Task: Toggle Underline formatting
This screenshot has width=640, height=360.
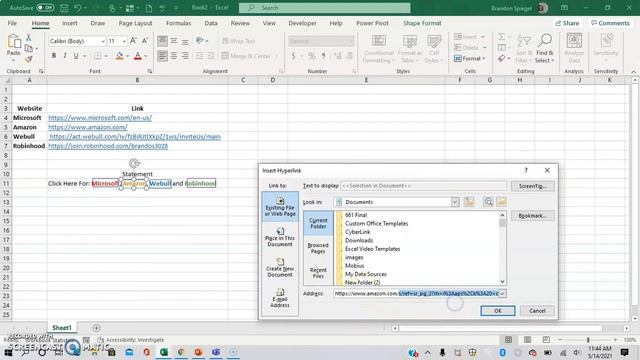Action: pos(76,56)
